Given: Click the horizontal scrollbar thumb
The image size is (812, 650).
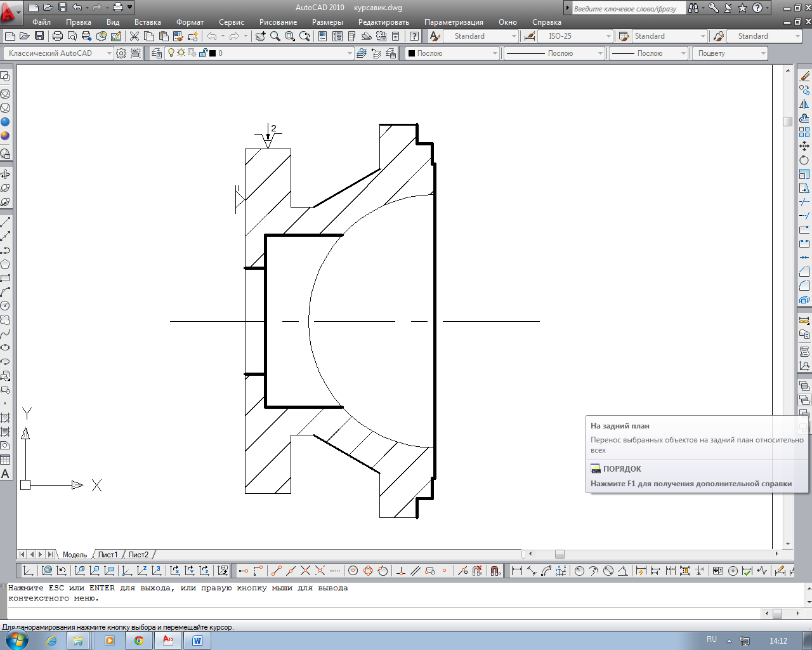Looking at the screenshot, I should point(560,554).
